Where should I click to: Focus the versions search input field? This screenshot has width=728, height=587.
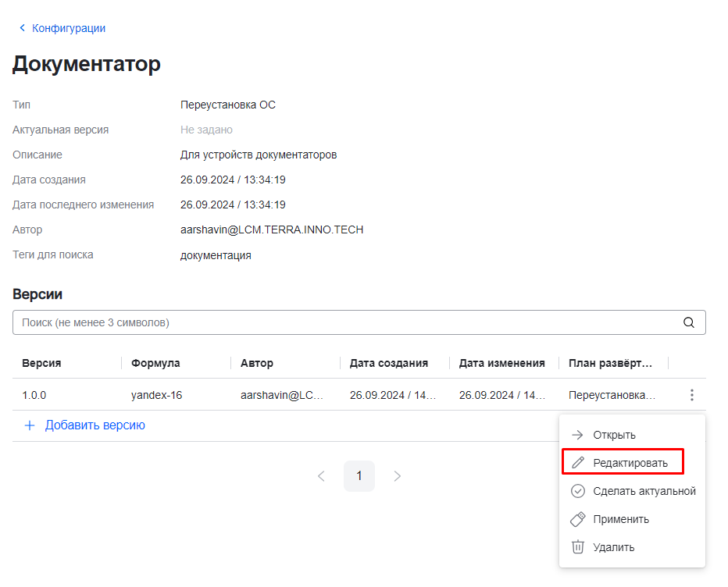tap(344, 322)
